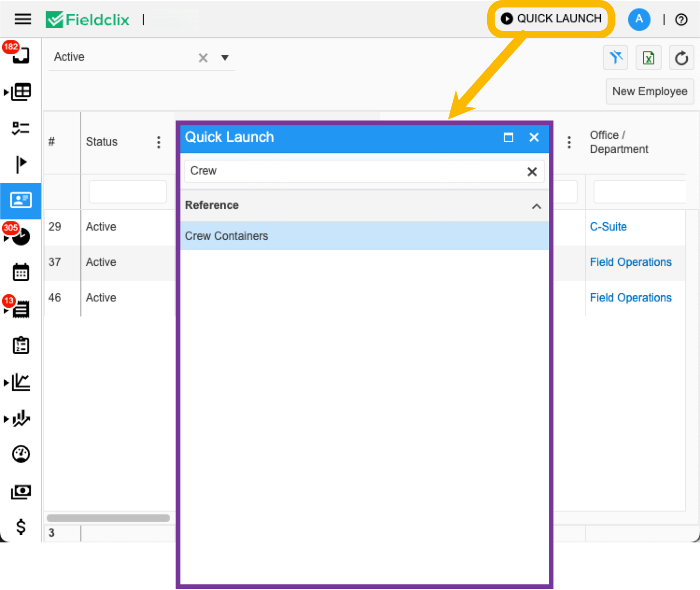Export to Excel icon
The height and width of the screenshot is (590, 700).
(x=649, y=57)
